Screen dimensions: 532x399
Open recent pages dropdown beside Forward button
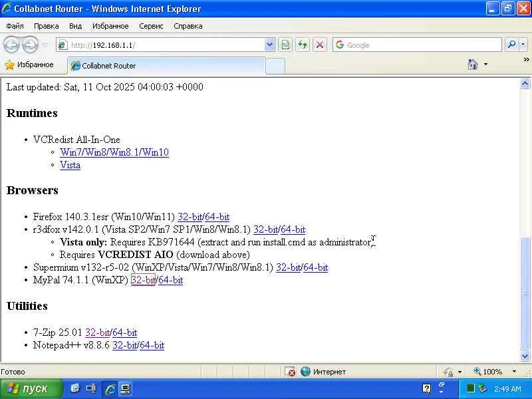tap(45, 45)
